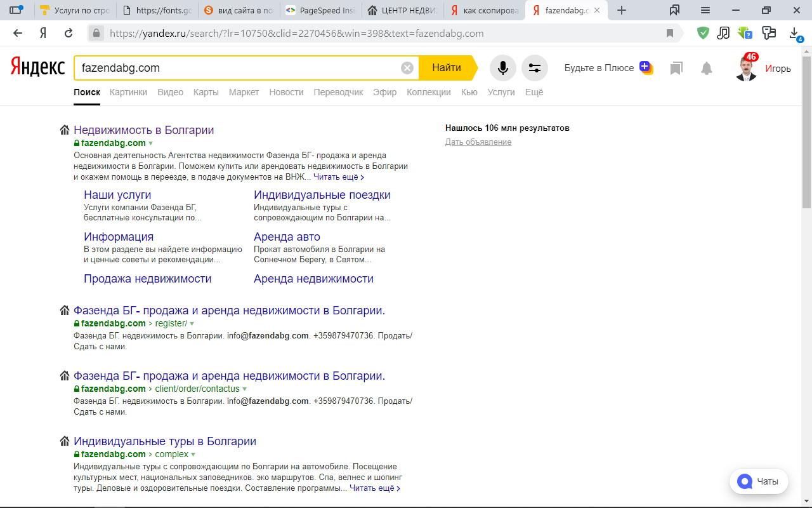Switch to the Услуги по стро browser tab
The width and height of the screenshot is (812, 508).
coord(74,10)
